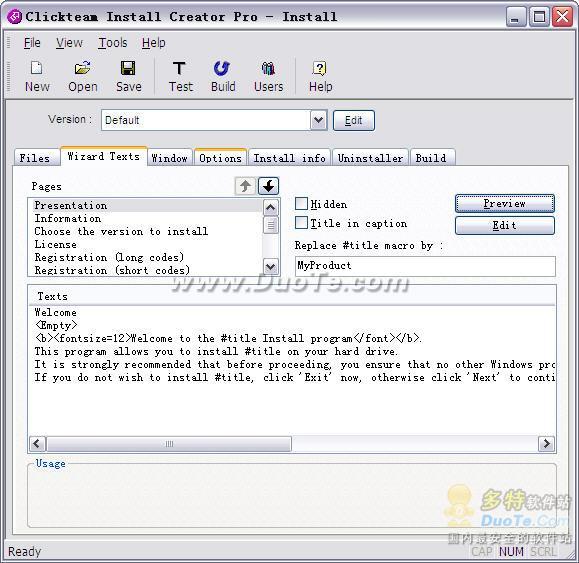
Task: Select Information page in list
Action: [x=147, y=218]
